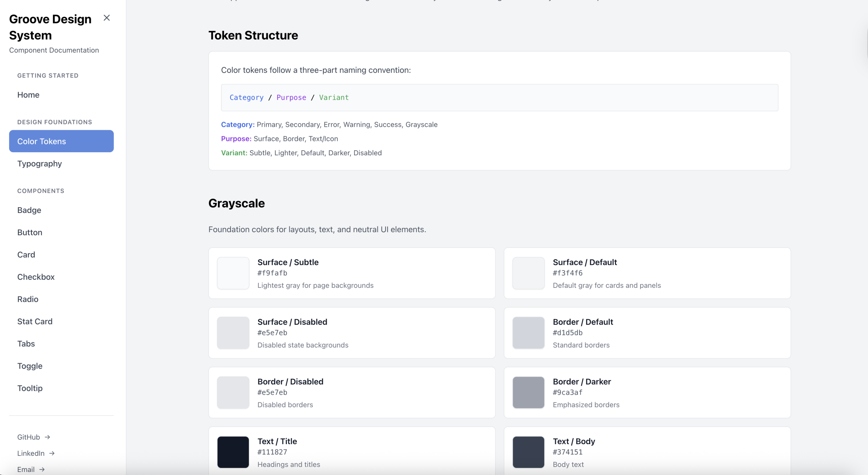The width and height of the screenshot is (868, 475).
Task: Click the Surface / Disabled color swatch
Action: click(233, 333)
